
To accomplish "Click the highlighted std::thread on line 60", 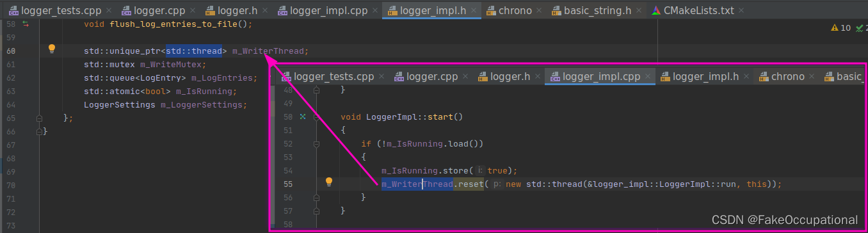I will click(193, 51).
